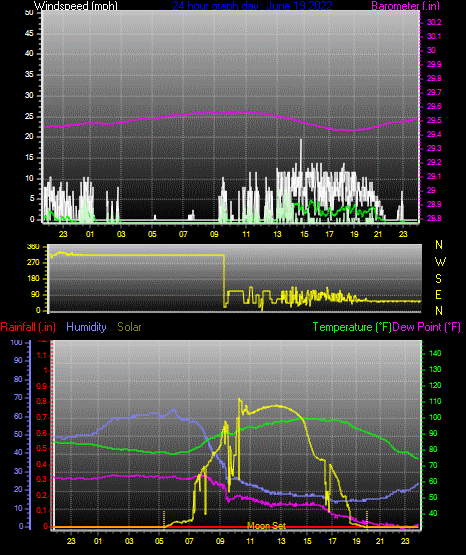Click the 120 temperature axis value
This screenshot has height=555, width=466.
[435, 385]
